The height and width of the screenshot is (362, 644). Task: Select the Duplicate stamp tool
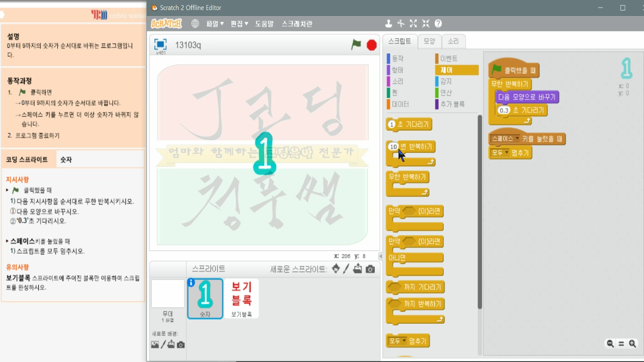coord(388,23)
